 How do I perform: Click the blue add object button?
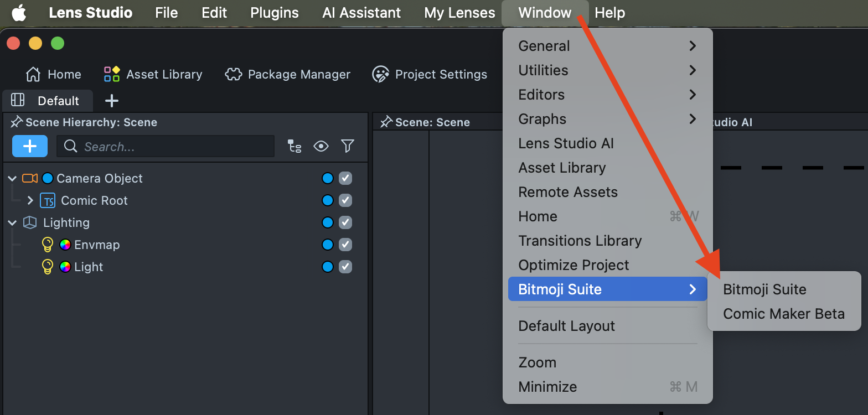click(30, 146)
